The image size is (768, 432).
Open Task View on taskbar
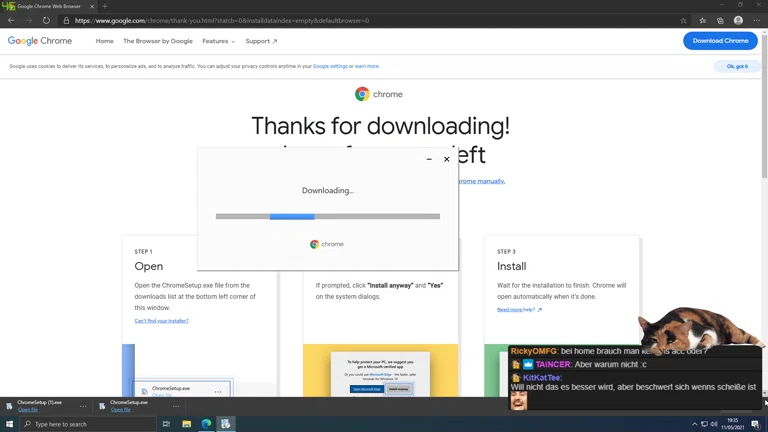pyautogui.click(x=167, y=424)
